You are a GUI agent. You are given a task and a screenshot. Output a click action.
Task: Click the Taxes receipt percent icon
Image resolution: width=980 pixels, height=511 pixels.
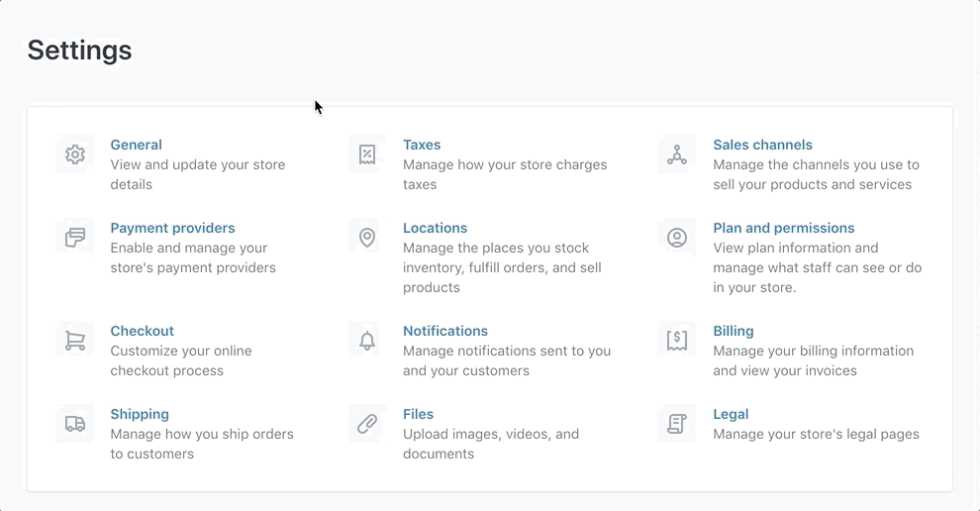[367, 154]
